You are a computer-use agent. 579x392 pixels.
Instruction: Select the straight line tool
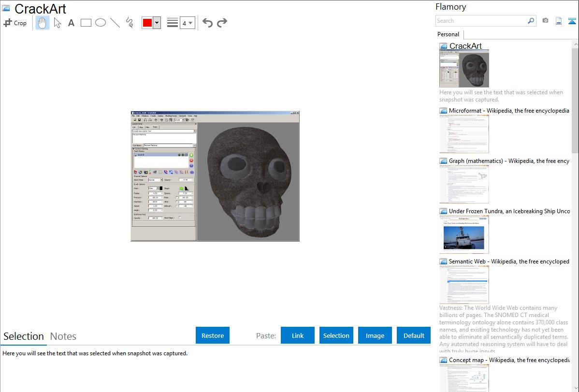click(115, 23)
